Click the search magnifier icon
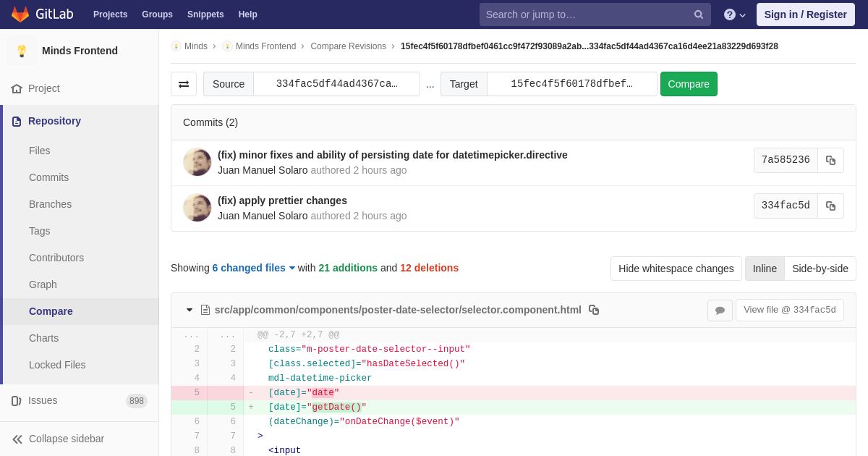 (698, 14)
